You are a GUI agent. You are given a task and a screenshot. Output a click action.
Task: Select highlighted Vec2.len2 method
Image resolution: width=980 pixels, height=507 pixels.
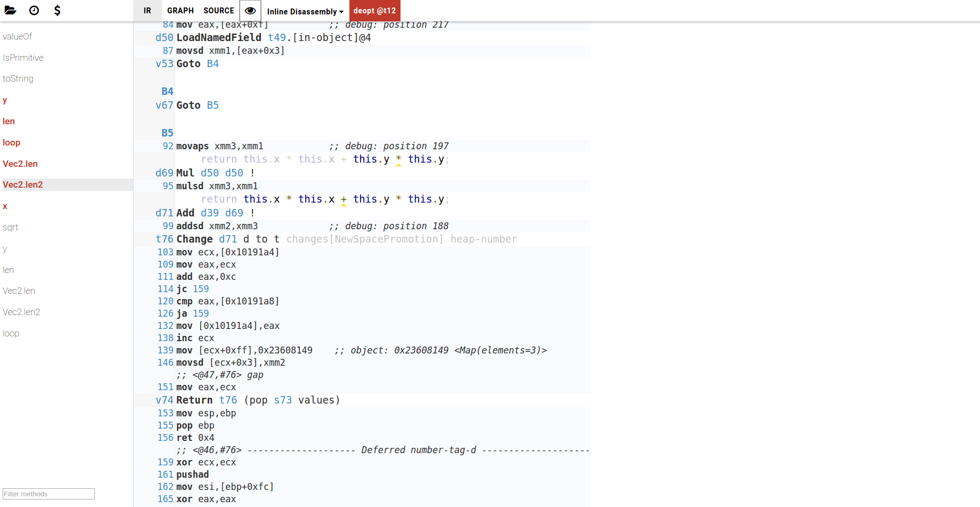click(67, 184)
